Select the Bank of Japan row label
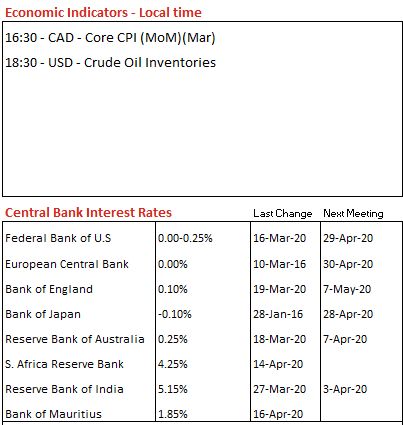Viewport: 403px width, 425px height. (x=43, y=314)
